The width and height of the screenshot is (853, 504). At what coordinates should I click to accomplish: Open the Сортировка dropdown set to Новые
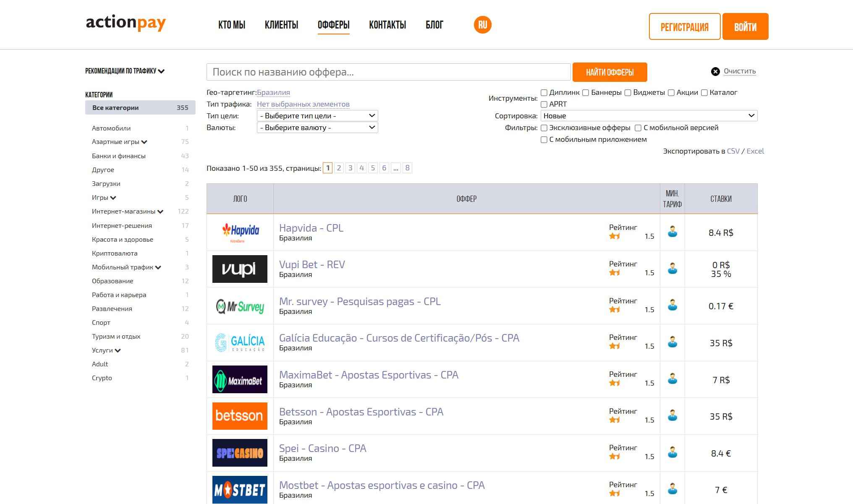coord(649,116)
